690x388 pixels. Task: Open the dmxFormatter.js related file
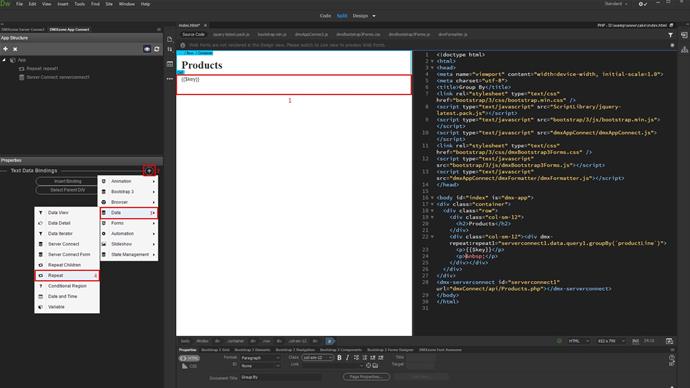[x=453, y=34]
